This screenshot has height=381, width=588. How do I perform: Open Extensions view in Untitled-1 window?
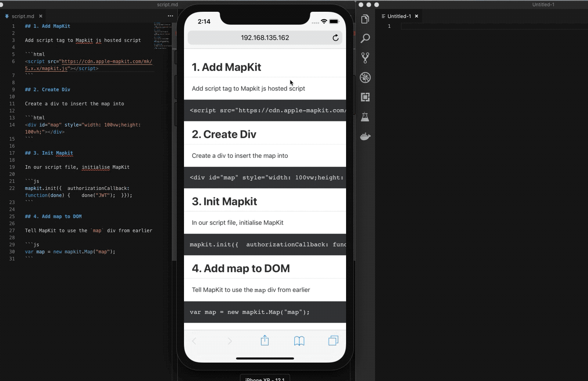pos(365,97)
